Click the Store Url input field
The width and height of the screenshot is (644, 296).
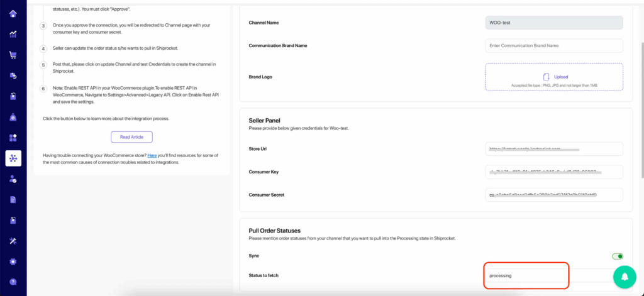point(554,149)
